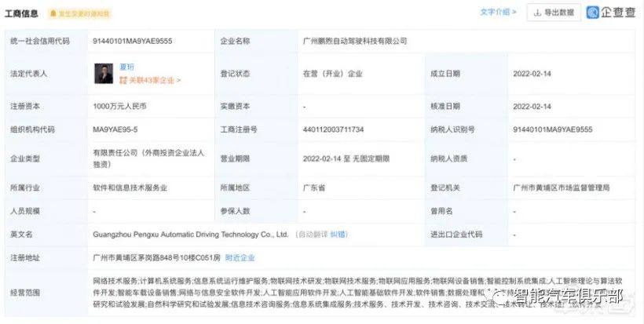The image size is (644, 324).
Task: Select the code beside 纳税人识别号
Action: tap(553, 129)
